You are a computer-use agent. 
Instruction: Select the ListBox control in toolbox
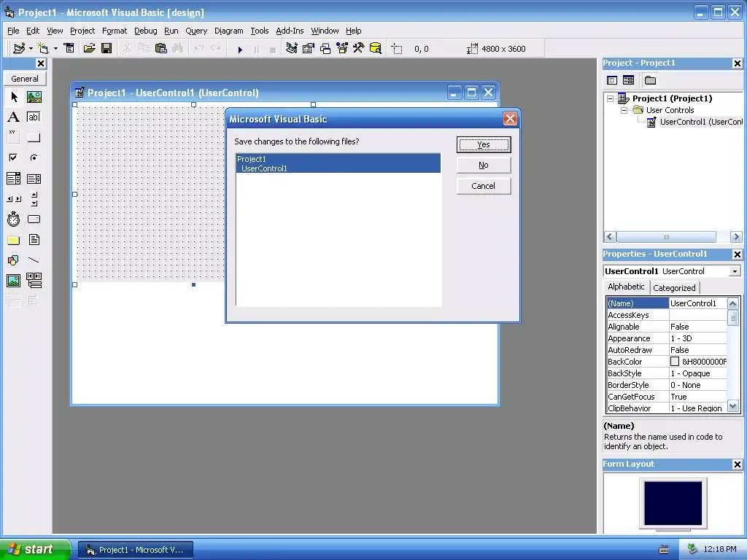point(34,179)
